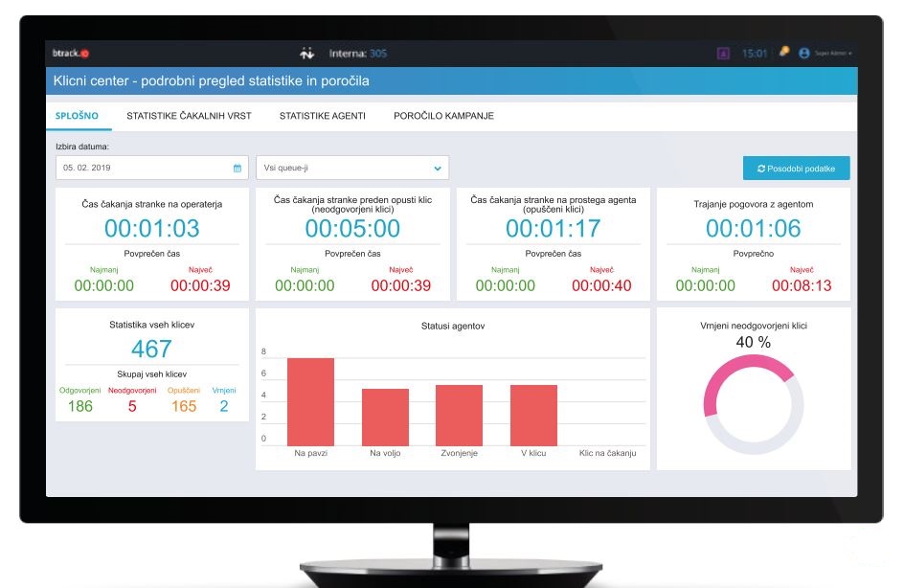904x588 pixels.
Task: Click the Super Admin user avatar icon
Action: 803,54
